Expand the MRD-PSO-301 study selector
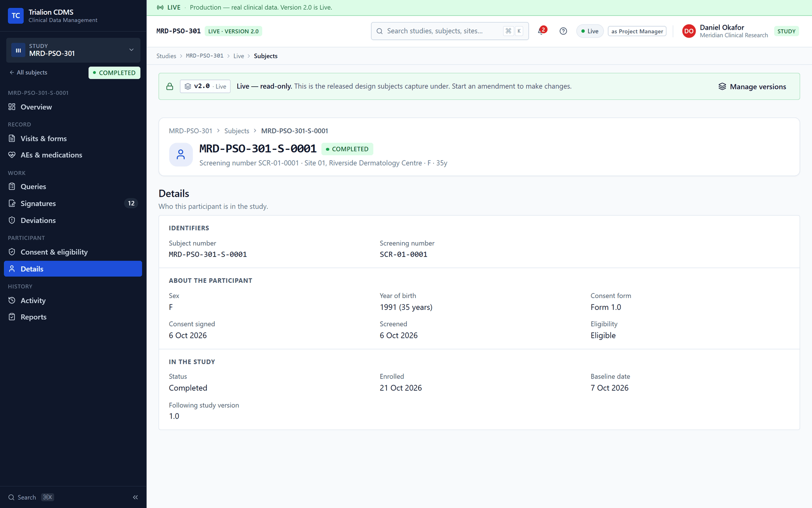 (73, 50)
